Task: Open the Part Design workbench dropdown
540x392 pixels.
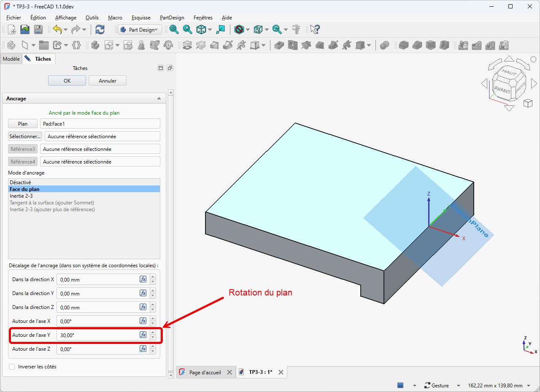Action: 140,30
